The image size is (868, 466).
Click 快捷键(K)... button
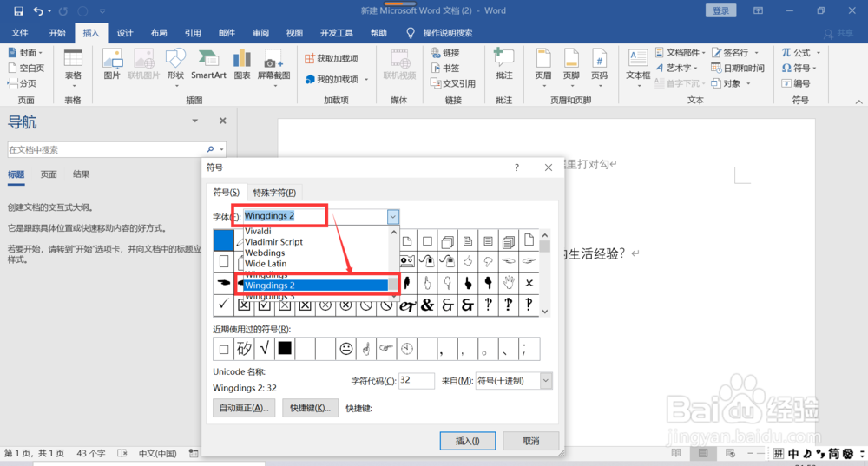tap(310, 408)
